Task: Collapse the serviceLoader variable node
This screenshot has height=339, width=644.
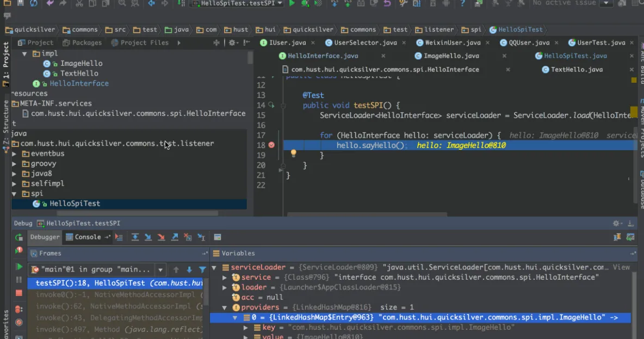Action: click(x=214, y=268)
